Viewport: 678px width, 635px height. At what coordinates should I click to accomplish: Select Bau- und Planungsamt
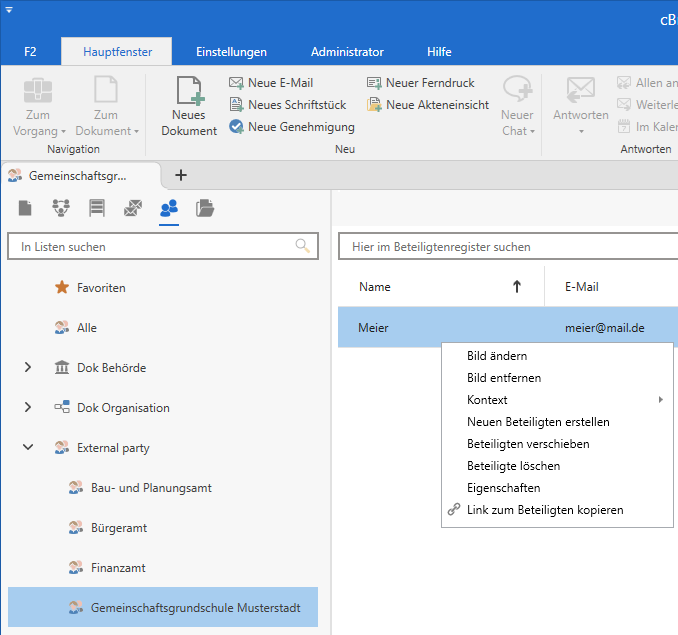tap(151, 488)
